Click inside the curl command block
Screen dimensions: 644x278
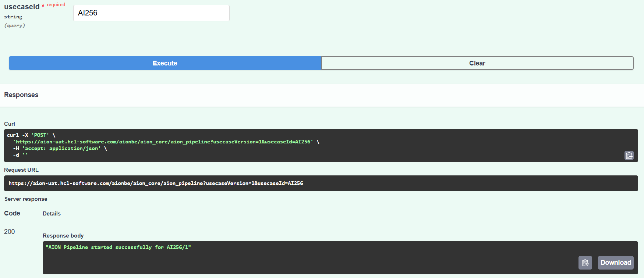point(221,145)
